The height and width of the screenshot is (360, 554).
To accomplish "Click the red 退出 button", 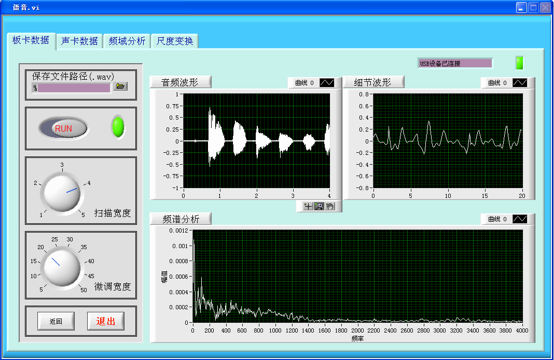I will click(106, 321).
